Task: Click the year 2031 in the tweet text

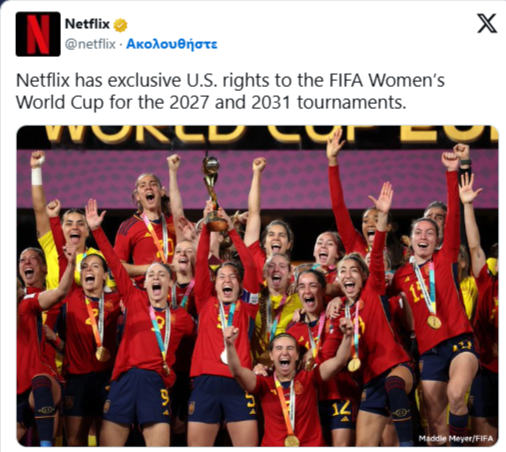Action: (271, 102)
